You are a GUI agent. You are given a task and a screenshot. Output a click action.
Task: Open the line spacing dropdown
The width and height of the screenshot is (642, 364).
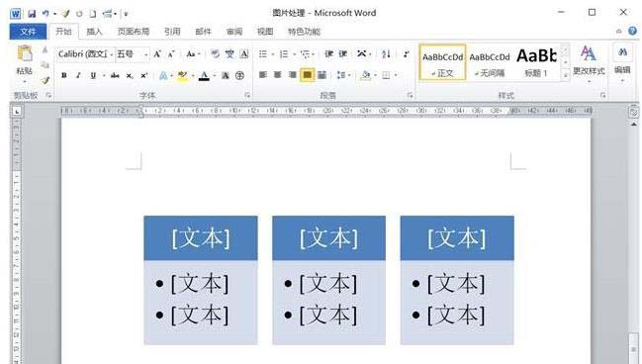pyautogui.click(x=349, y=75)
